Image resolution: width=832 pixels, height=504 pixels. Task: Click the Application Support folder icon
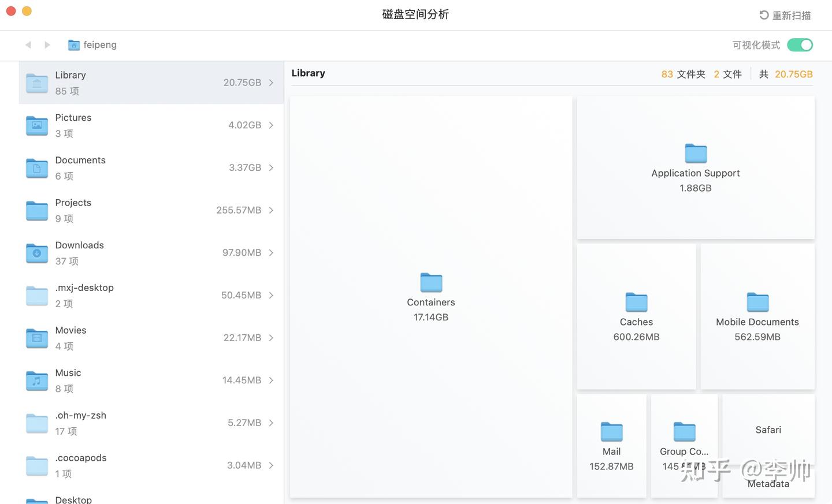[x=696, y=153]
